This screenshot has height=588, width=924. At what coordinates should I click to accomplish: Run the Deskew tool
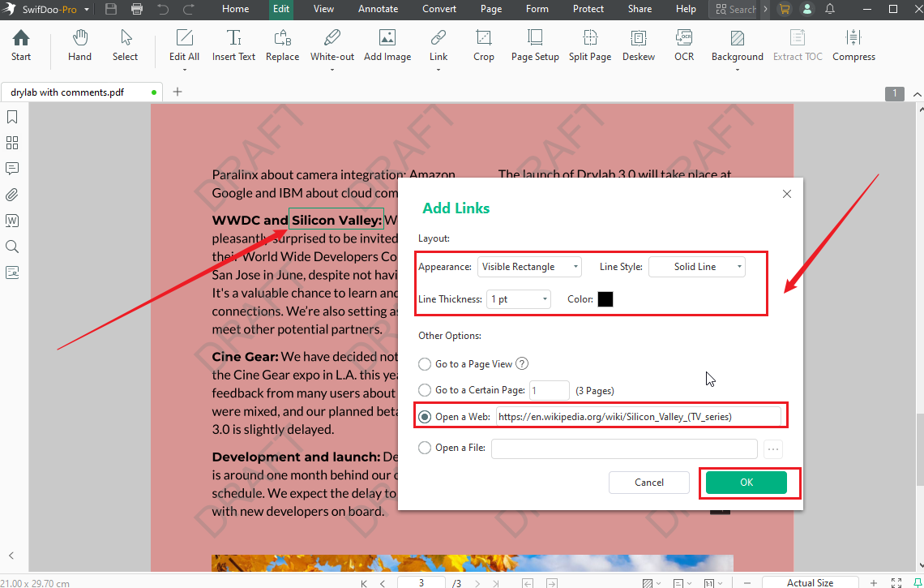[x=639, y=45]
